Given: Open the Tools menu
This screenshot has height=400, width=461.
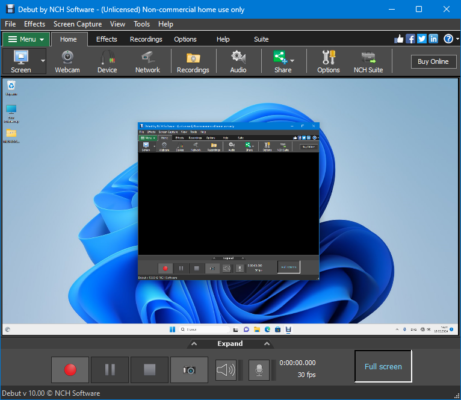Looking at the screenshot, I should coord(142,24).
